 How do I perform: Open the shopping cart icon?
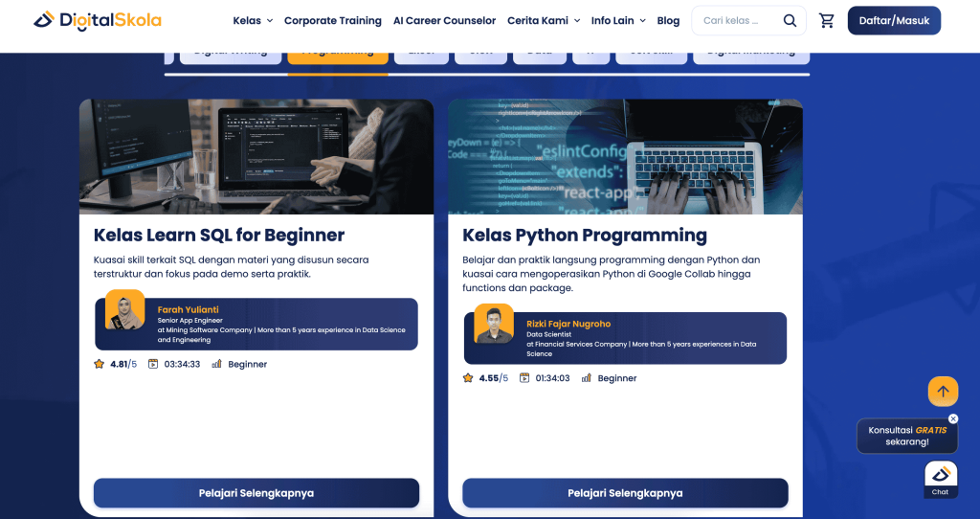click(x=827, y=21)
